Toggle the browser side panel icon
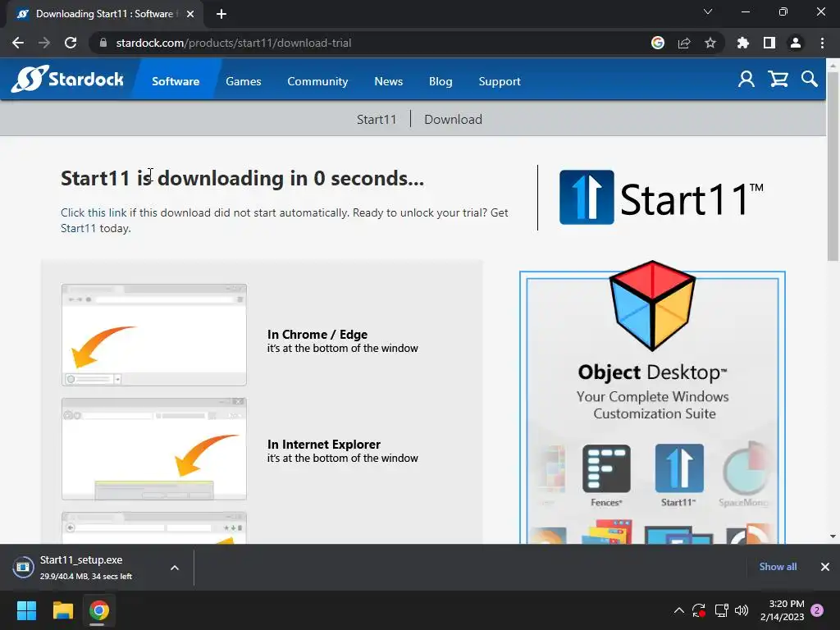840x630 pixels. (769, 43)
